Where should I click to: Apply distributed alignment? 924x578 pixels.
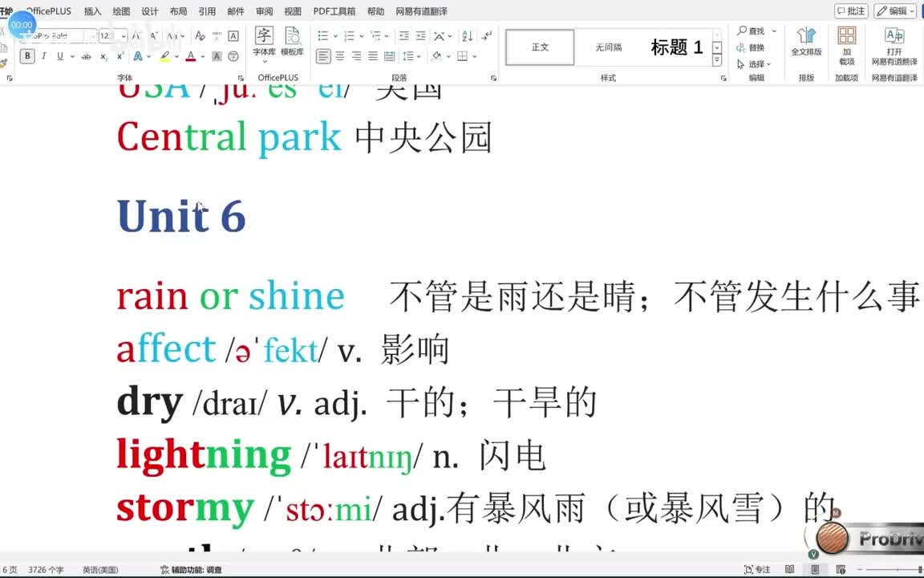(390, 56)
